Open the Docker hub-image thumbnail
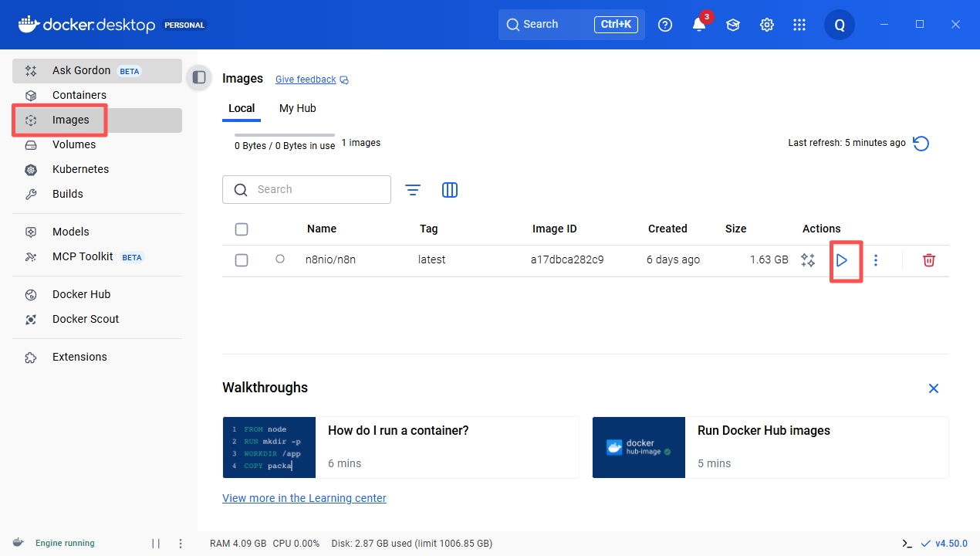This screenshot has width=980, height=556. coord(639,447)
